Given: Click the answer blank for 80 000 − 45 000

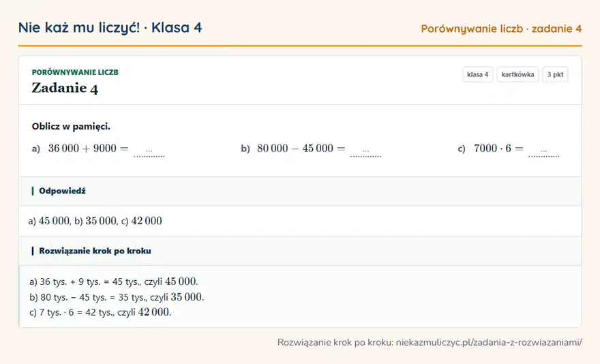Looking at the screenshot, I should (x=365, y=151).
